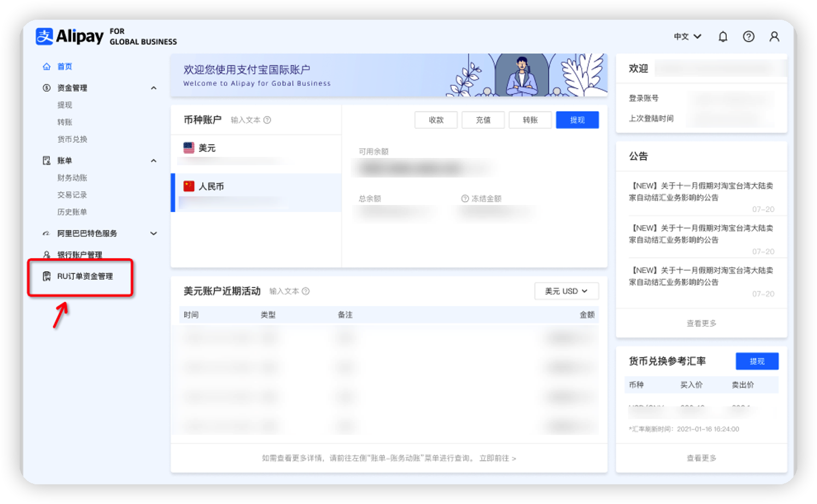Click the 欢迎您使用支付宝国际账户 banner
817x504 pixels.
coord(389,75)
